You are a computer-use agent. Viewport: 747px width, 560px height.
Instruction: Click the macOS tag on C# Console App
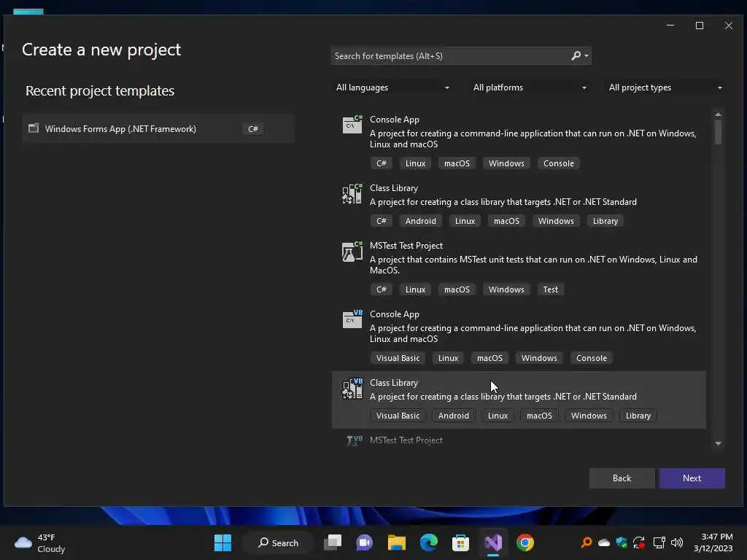(457, 163)
